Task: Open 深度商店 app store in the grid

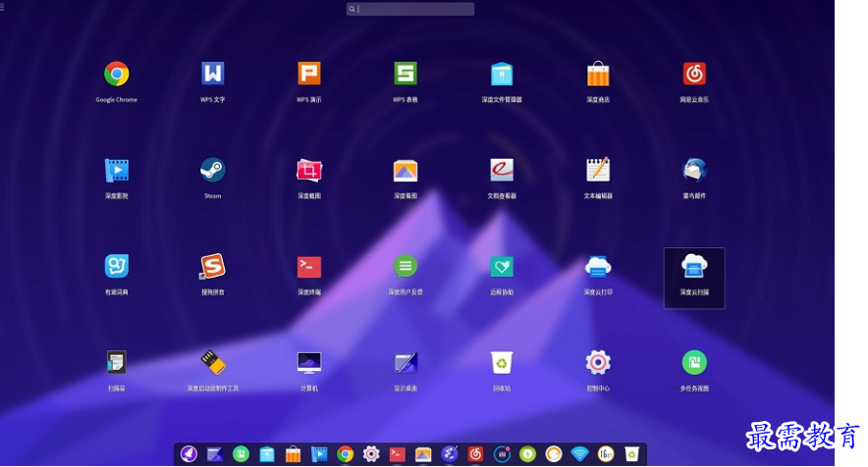Action: [x=598, y=74]
